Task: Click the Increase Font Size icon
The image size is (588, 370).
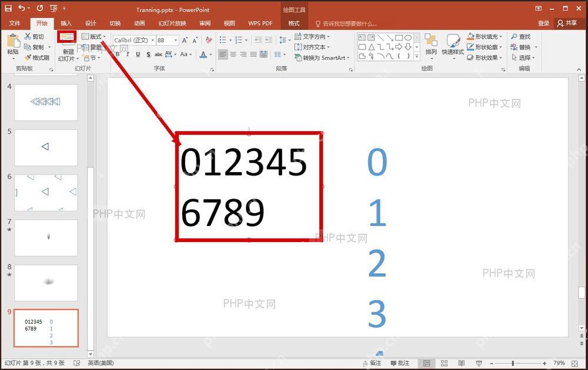Action: coord(185,40)
